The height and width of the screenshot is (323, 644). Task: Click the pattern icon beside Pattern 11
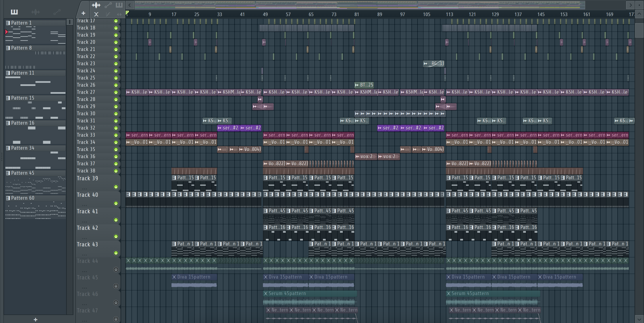8,73
